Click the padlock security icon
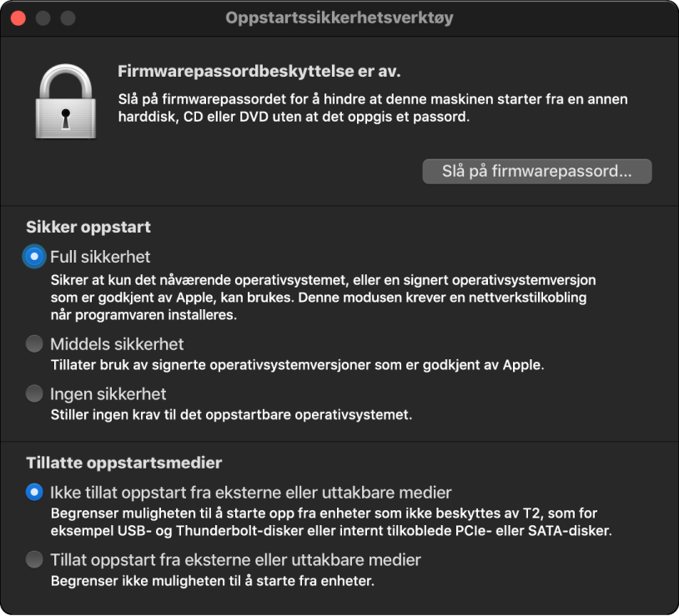Screen dimensions: 679x616 tap(66, 98)
